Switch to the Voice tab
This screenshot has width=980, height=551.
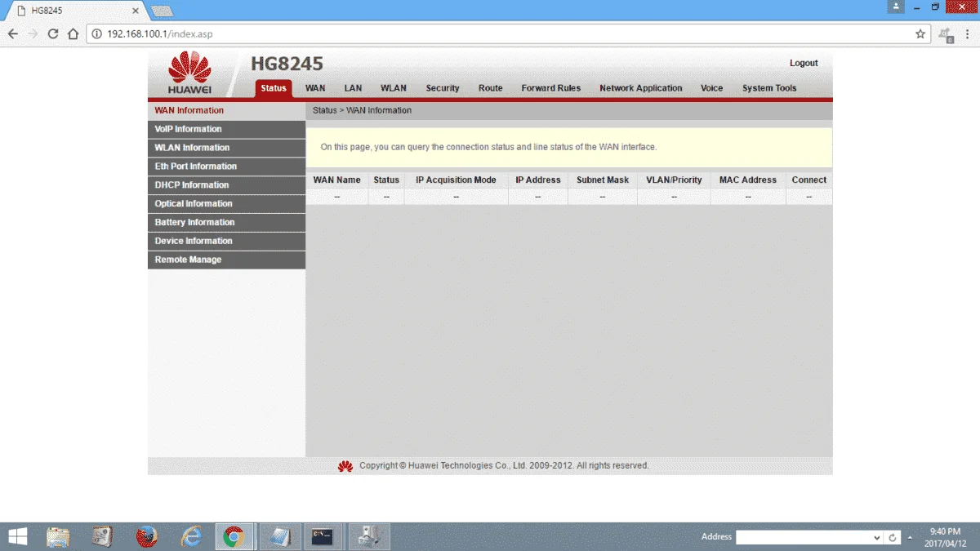tap(711, 88)
